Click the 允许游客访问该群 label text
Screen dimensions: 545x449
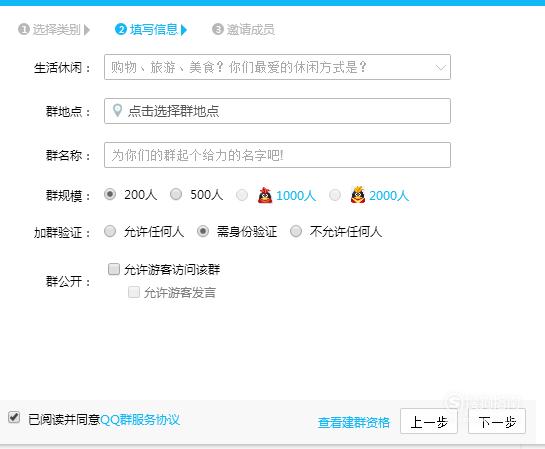click(x=172, y=269)
